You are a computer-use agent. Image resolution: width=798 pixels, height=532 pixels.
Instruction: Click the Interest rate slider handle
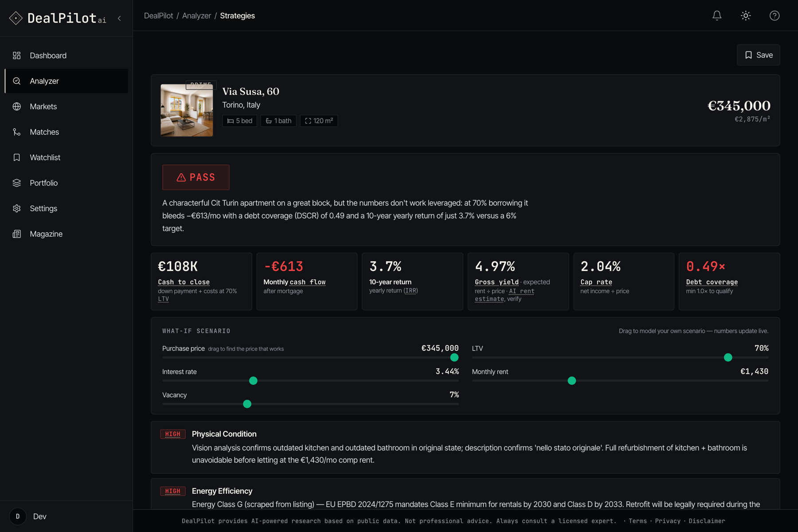[253, 381]
